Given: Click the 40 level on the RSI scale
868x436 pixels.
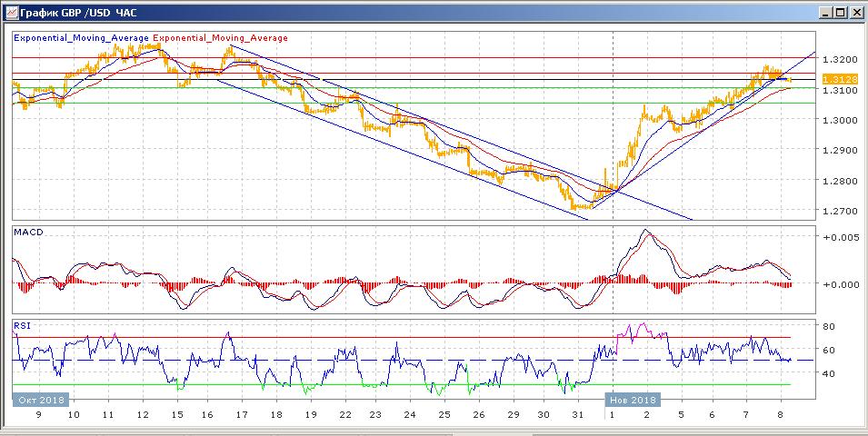Looking at the screenshot, I should click(829, 373).
